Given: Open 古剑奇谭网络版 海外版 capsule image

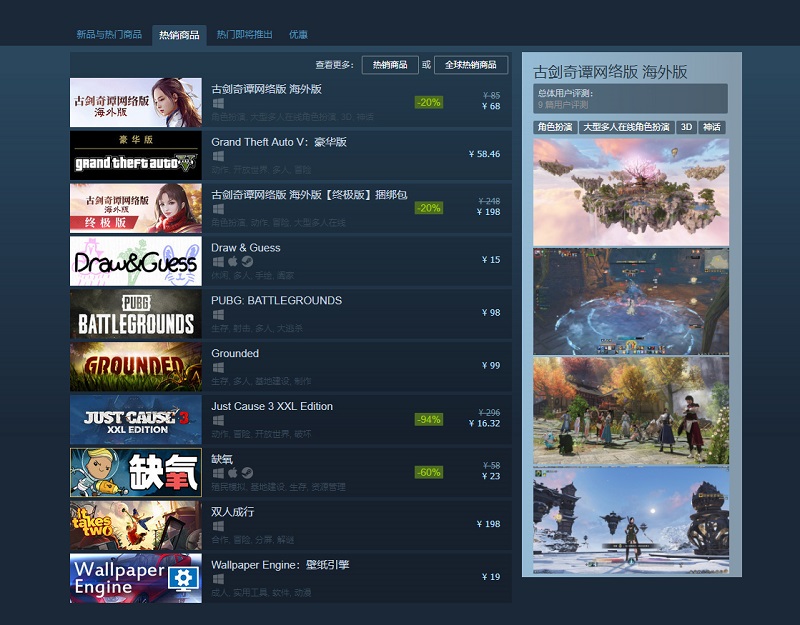Looking at the screenshot, I should tap(136, 103).
